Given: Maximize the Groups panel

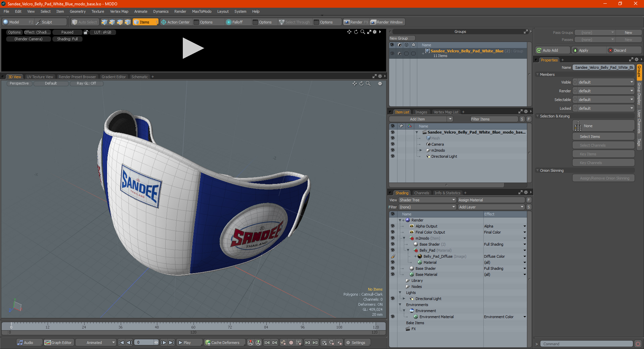Looking at the screenshot, I should [526, 32].
